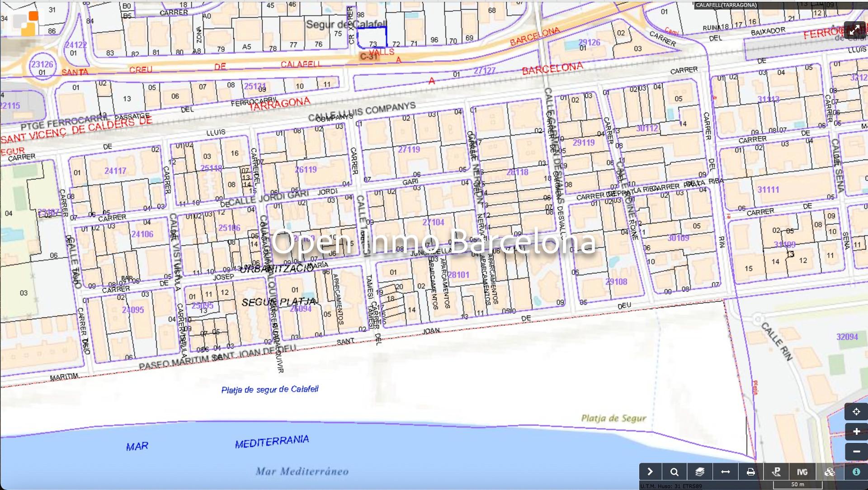Viewport: 868px width, 490px height.
Task: Select the measure distance arrow tool
Action: point(725,472)
